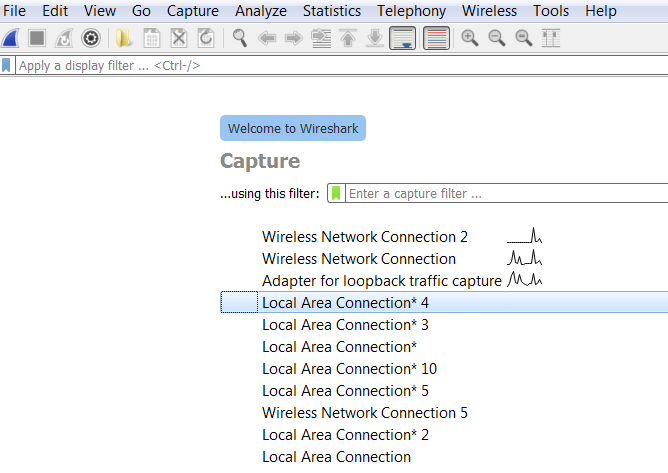Reload this capture file icon

[206, 38]
